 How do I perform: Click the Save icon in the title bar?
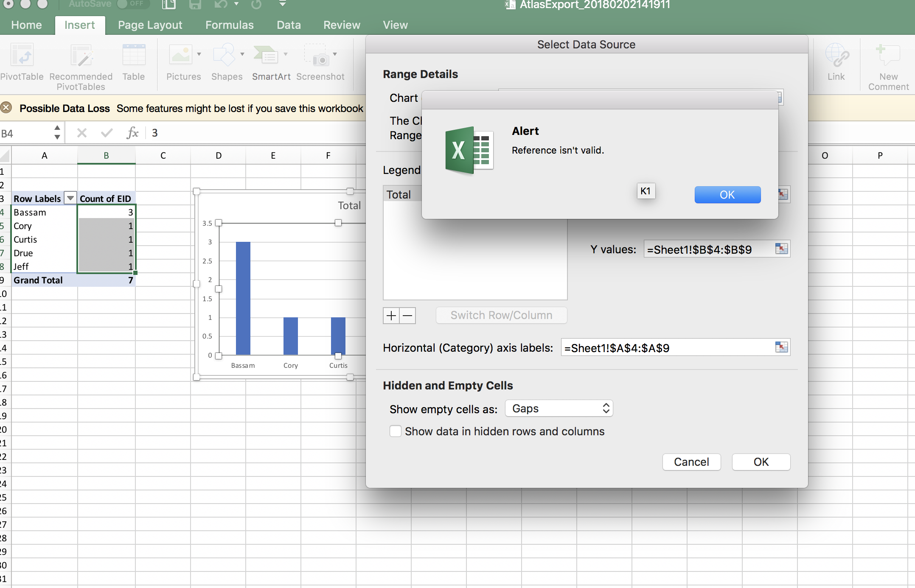[195, 5]
